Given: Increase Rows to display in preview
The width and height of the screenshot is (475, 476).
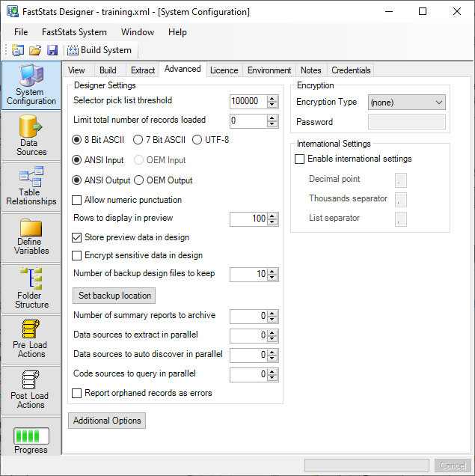Looking at the screenshot, I should (x=272, y=216).
